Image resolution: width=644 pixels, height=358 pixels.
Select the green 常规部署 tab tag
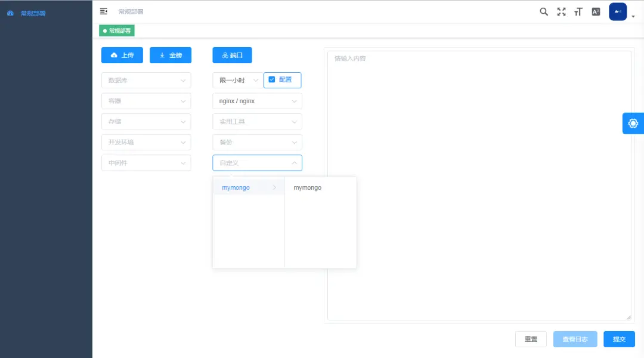117,30
